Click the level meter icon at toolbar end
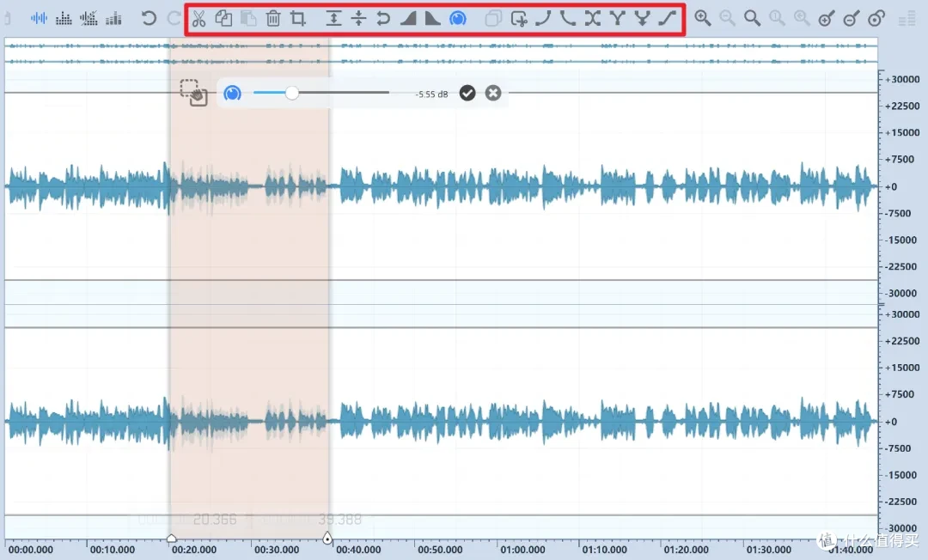The width and height of the screenshot is (928, 560). pyautogui.click(x=907, y=20)
